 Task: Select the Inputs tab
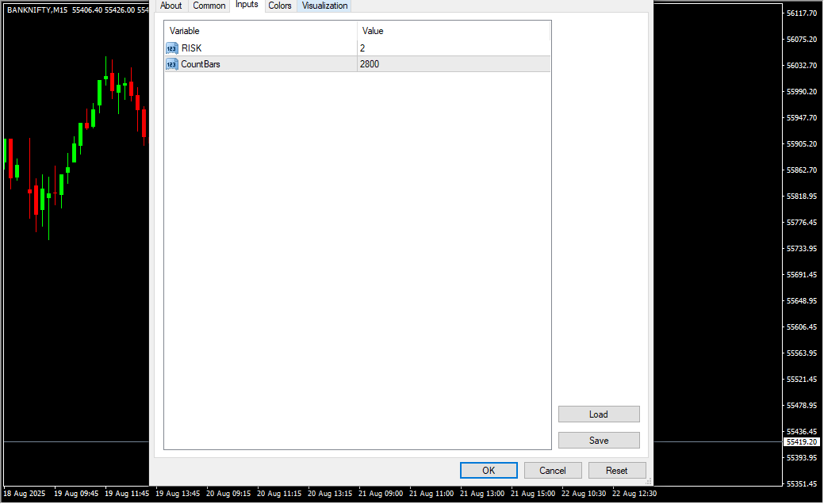click(x=247, y=5)
